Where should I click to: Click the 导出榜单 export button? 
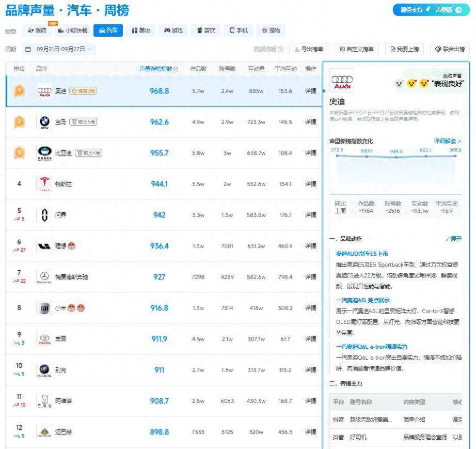coord(310,49)
